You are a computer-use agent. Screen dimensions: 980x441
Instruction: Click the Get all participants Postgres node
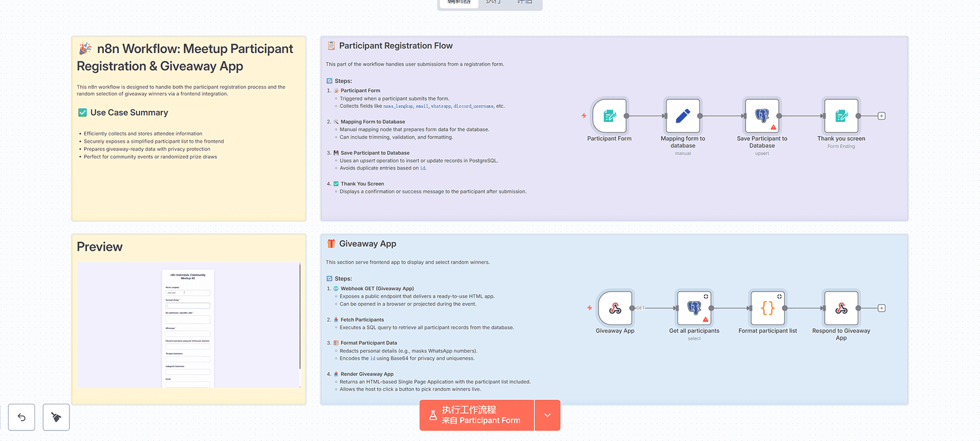tap(694, 308)
